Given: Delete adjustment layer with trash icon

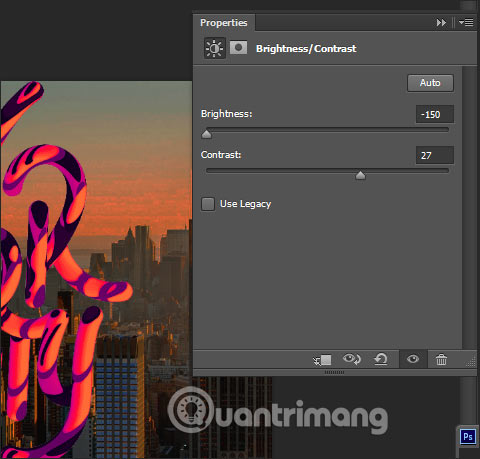Looking at the screenshot, I should coord(441,360).
